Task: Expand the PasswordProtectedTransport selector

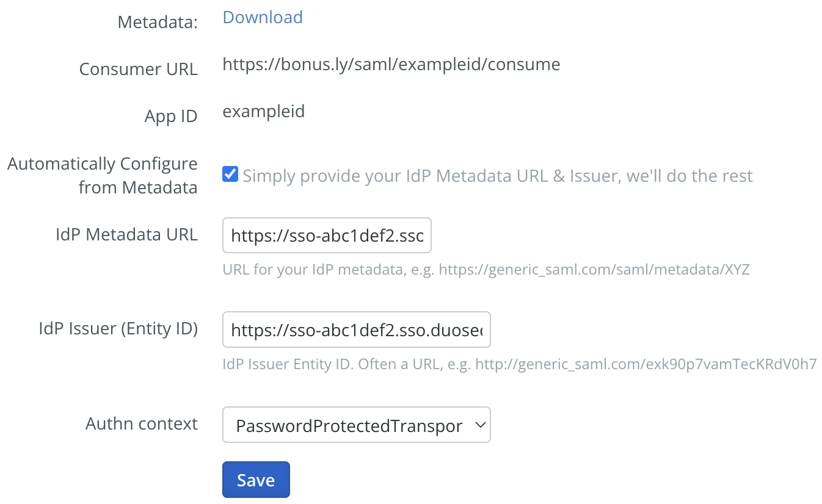Action: pos(357,424)
